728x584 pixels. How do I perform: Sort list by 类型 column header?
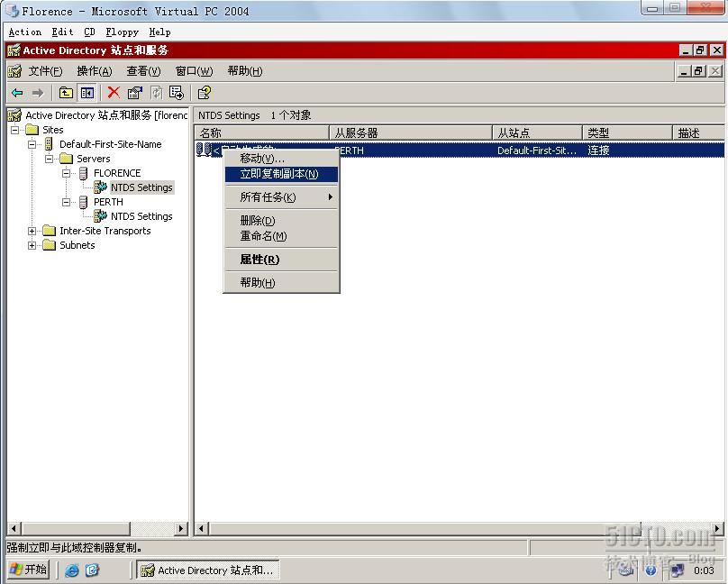coord(627,133)
